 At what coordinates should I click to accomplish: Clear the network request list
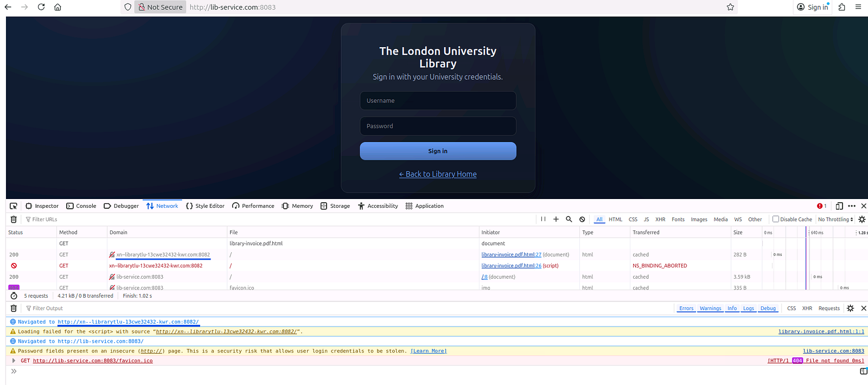click(14, 219)
